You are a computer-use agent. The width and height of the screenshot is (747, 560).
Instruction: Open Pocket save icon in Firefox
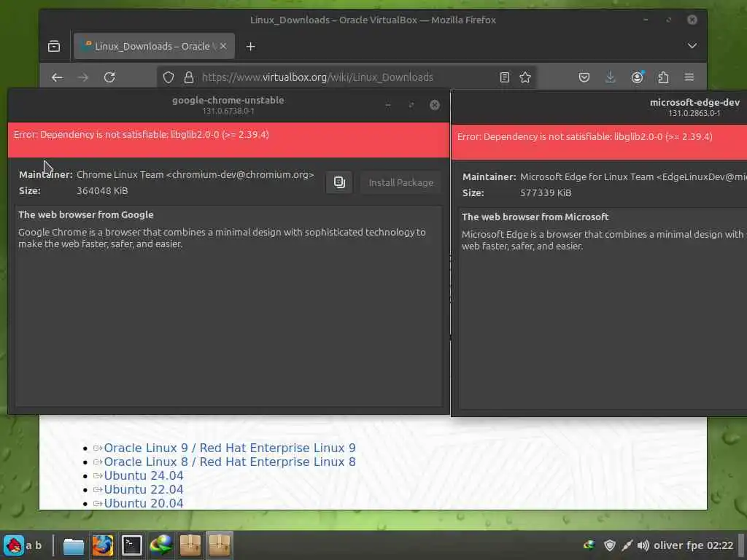click(x=584, y=77)
